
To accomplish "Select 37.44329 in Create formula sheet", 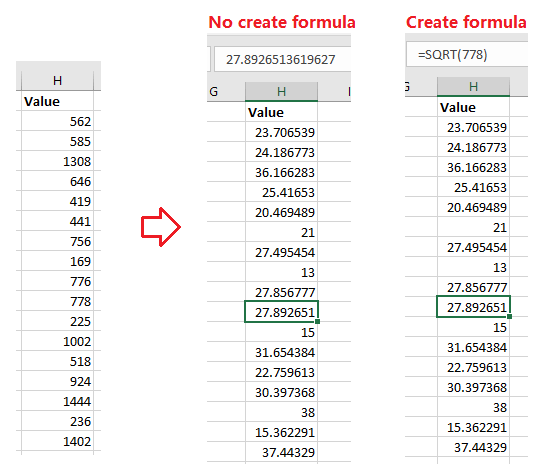I will [474, 447].
